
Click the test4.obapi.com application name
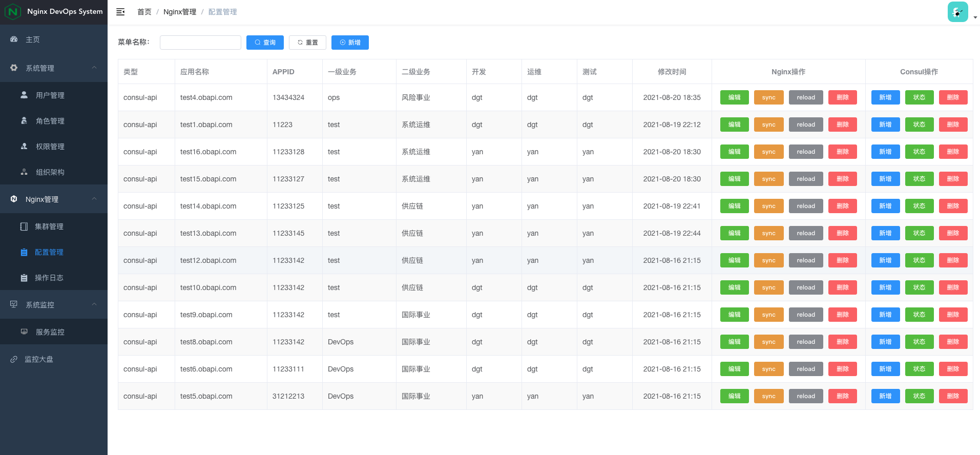click(206, 97)
